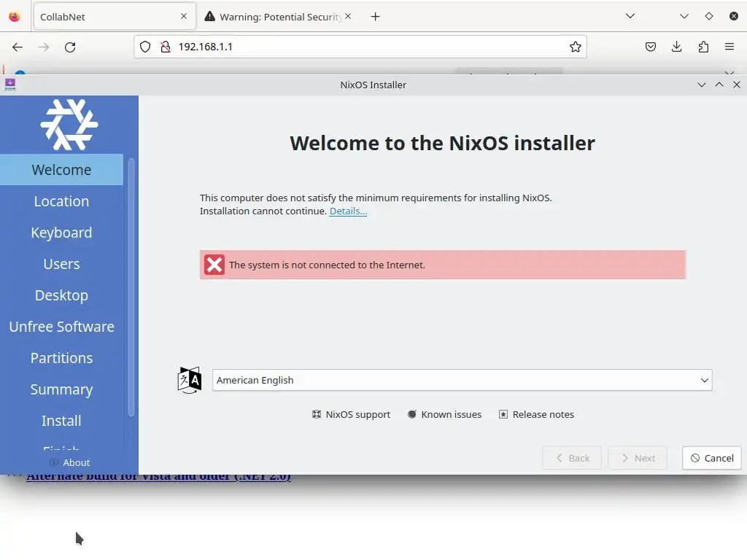The height and width of the screenshot is (560, 747).
Task: Cancel the NixOS installation
Action: point(712,458)
